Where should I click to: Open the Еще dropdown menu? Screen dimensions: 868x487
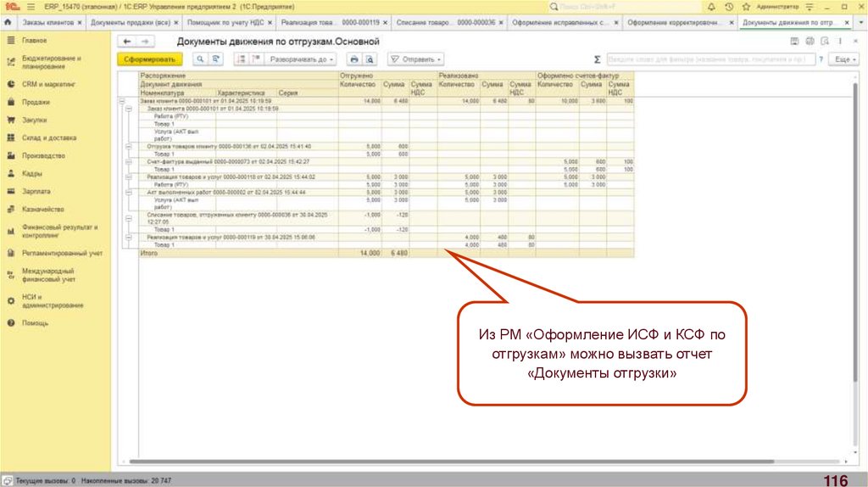click(845, 59)
